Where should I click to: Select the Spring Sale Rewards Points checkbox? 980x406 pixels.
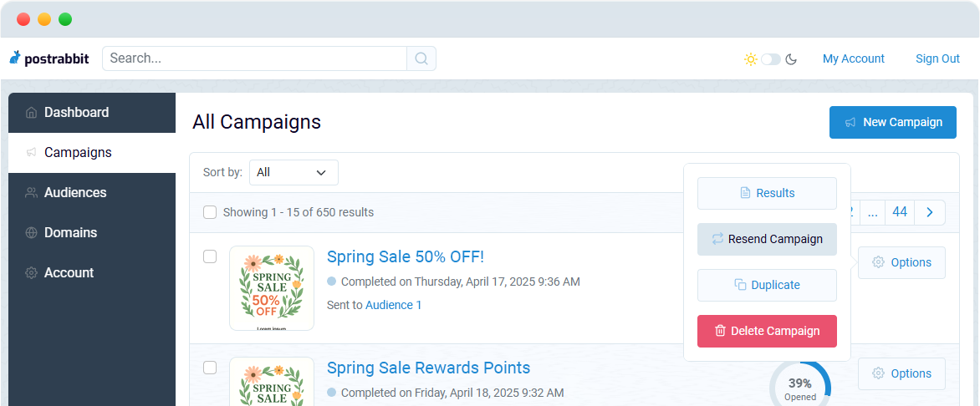coord(210,368)
